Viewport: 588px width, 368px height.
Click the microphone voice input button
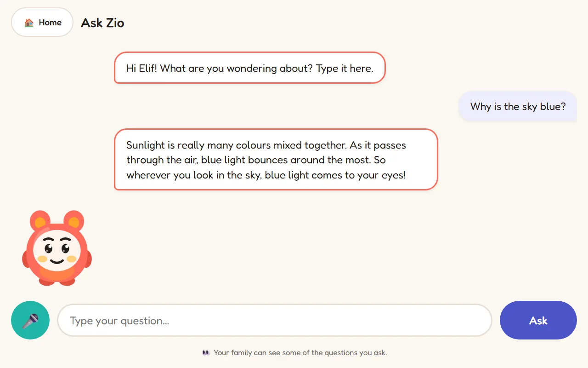coord(30,320)
